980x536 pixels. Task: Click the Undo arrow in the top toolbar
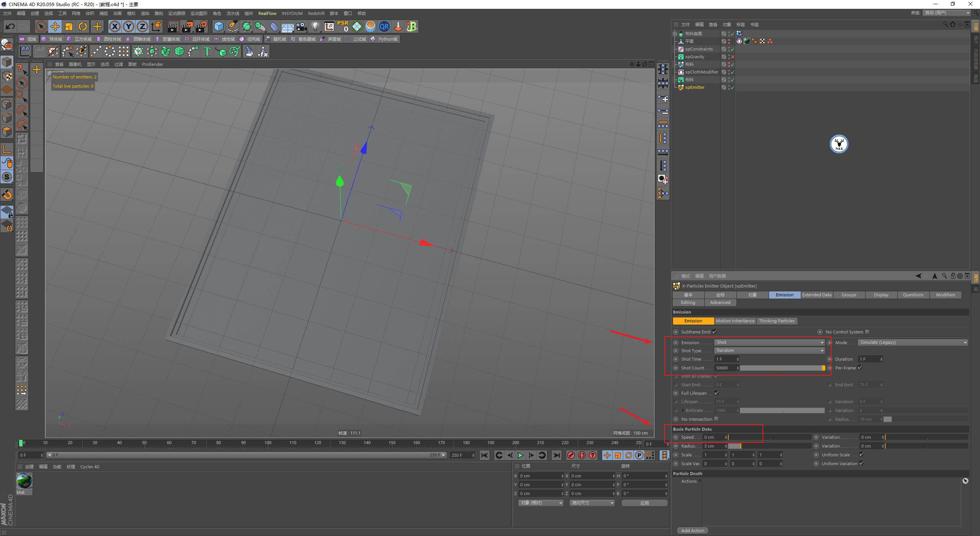coord(10,26)
